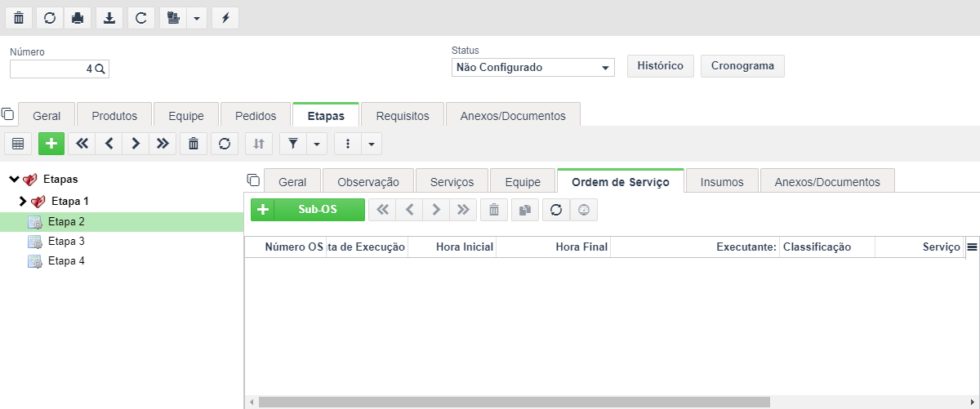Open the main Anexos/Documentos tab

pos(513,115)
